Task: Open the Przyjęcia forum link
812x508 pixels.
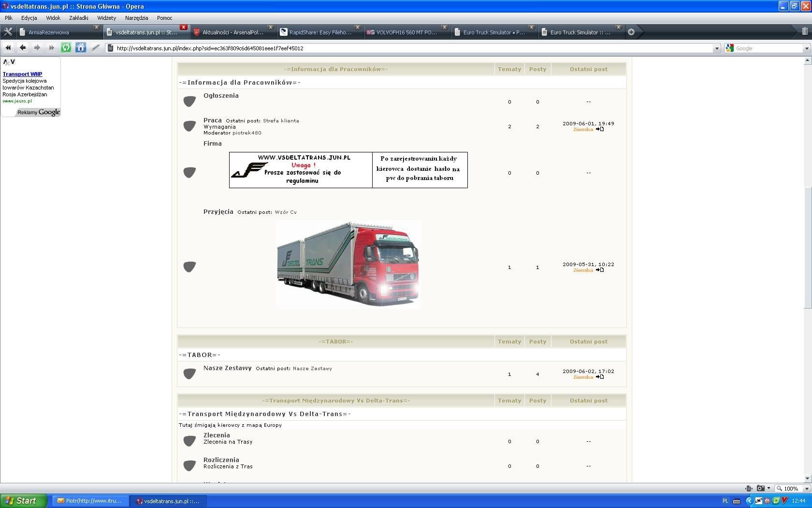Action: click(218, 211)
